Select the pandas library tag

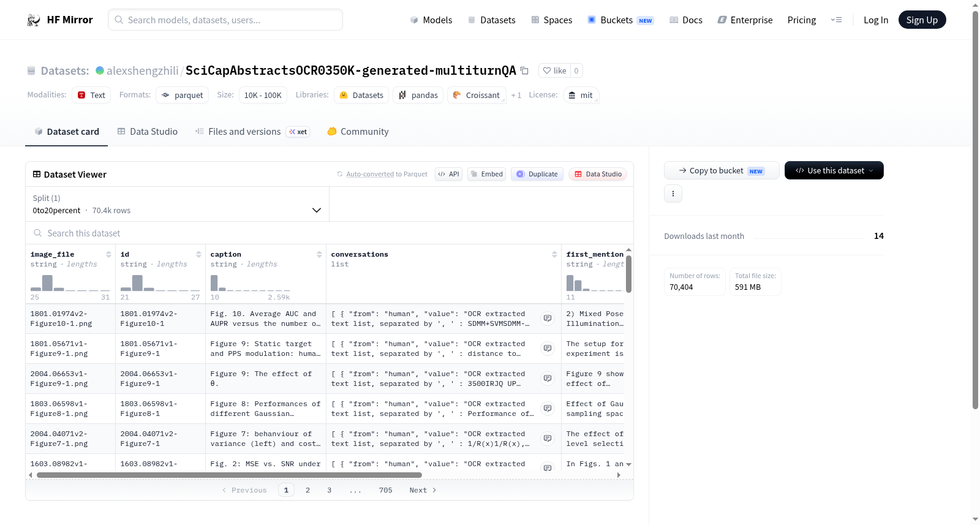(418, 95)
